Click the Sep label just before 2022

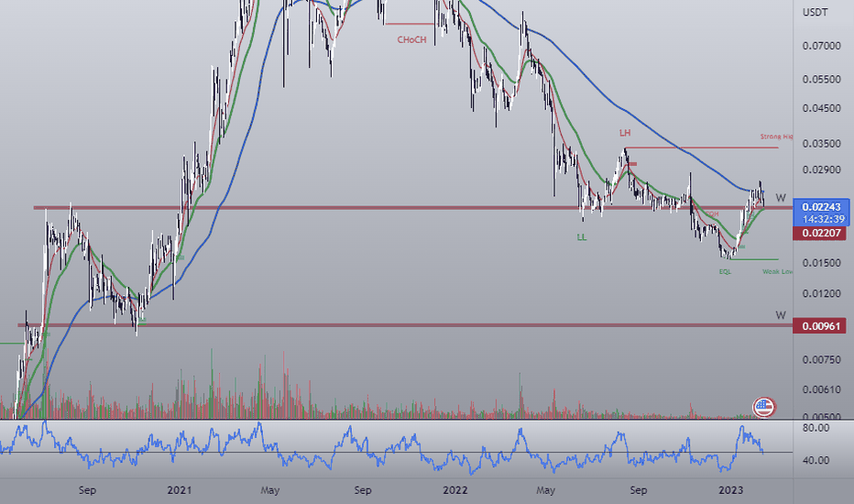[363, 490]
